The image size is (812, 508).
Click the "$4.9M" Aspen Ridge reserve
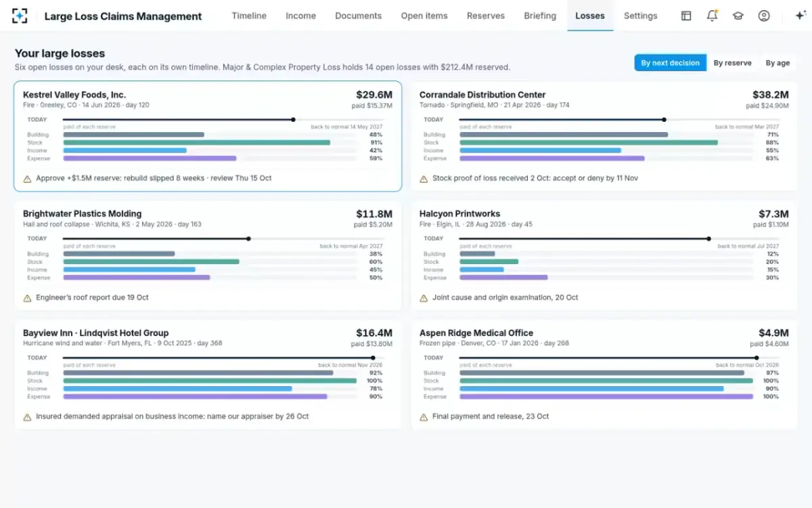[773, 333]
